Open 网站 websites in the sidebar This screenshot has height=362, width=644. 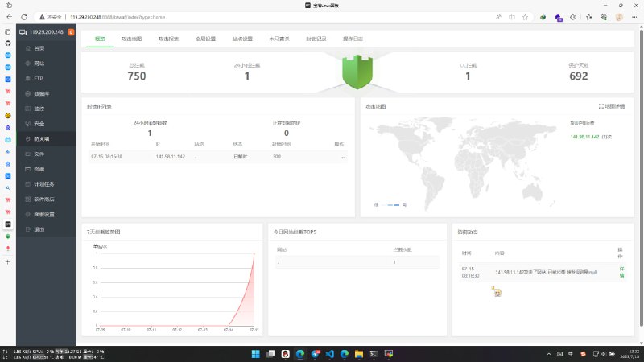click(39, 64)
